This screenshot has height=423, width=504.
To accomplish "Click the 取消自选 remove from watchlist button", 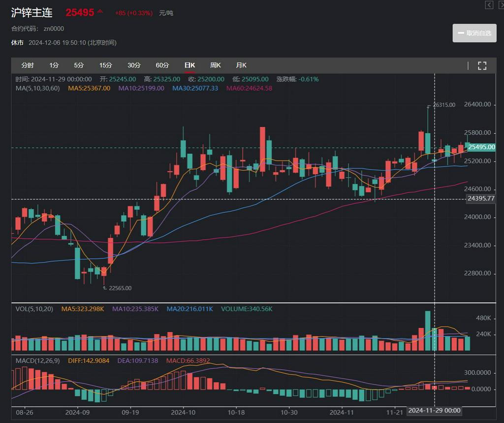I will 474,33.
